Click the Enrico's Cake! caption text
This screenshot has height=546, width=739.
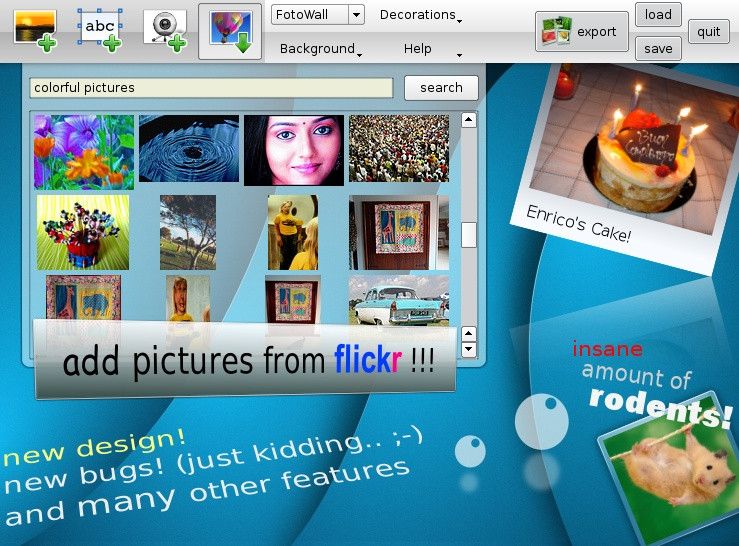(578, 224)
